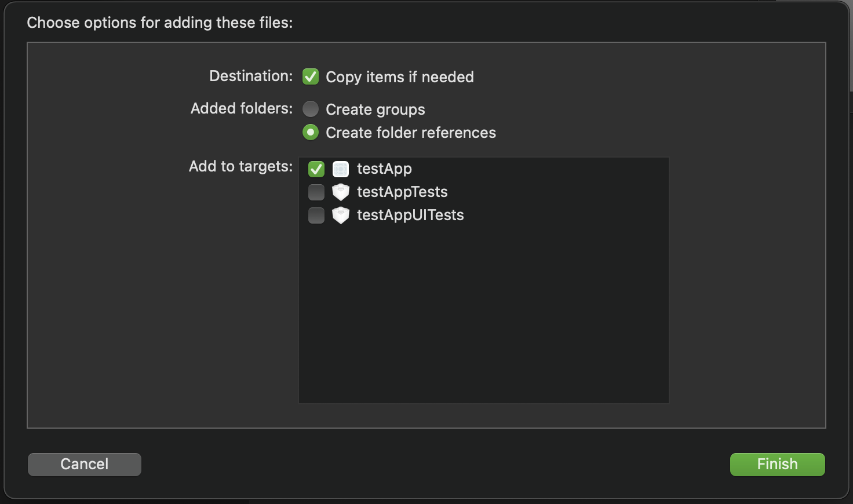
Task: Click the testAppUITests shield icon
Action: click(341, 215)
